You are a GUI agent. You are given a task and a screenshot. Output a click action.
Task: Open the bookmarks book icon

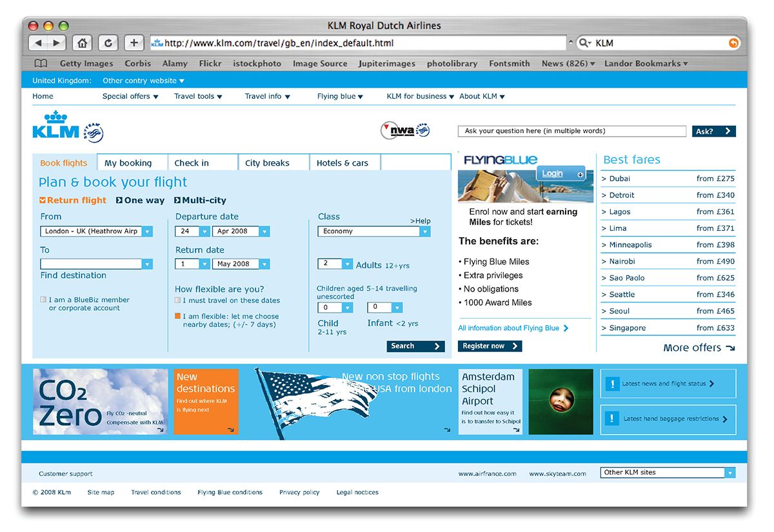(x=41, y=64)
